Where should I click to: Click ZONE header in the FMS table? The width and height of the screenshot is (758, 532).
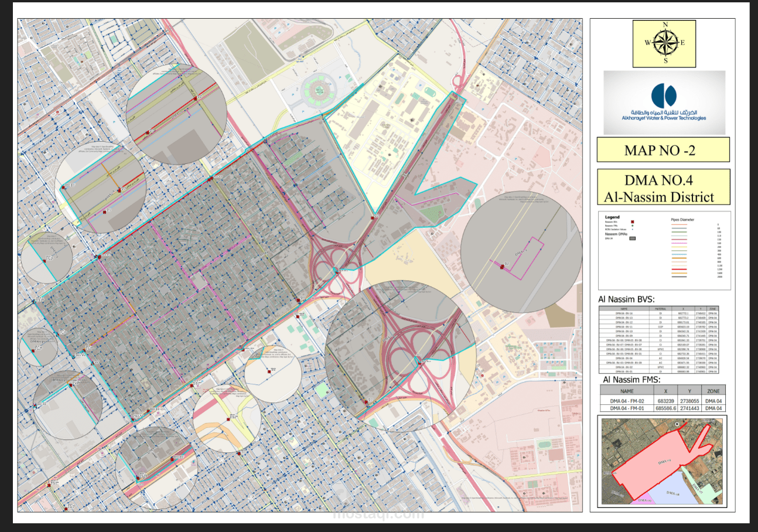(713, 390)
